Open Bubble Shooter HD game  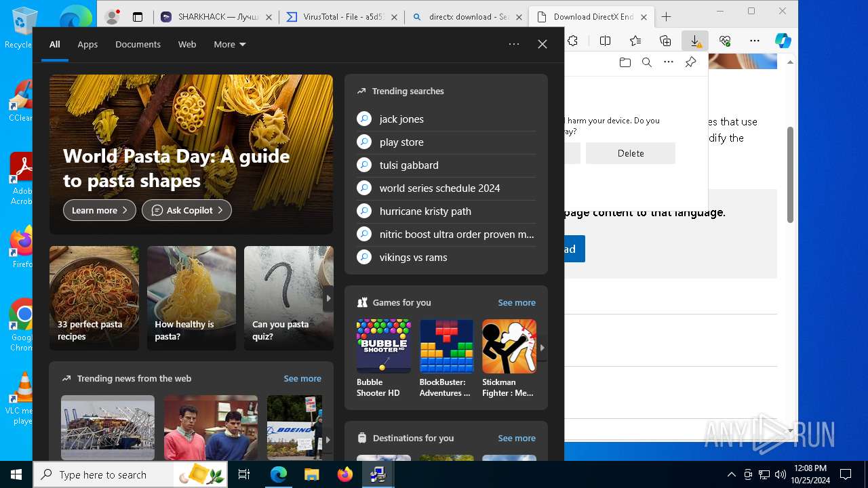click(x=384, y=359)
